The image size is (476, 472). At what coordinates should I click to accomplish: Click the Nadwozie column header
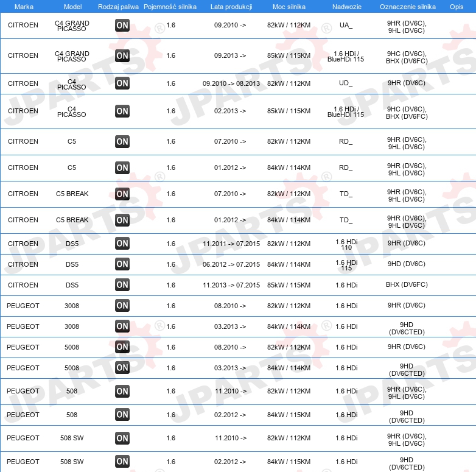click(347, 7)
